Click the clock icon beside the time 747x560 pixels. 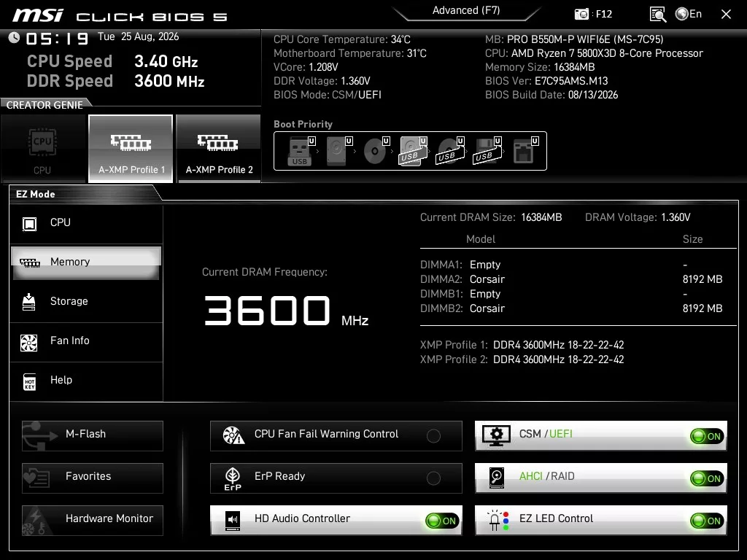coord(14,38)
